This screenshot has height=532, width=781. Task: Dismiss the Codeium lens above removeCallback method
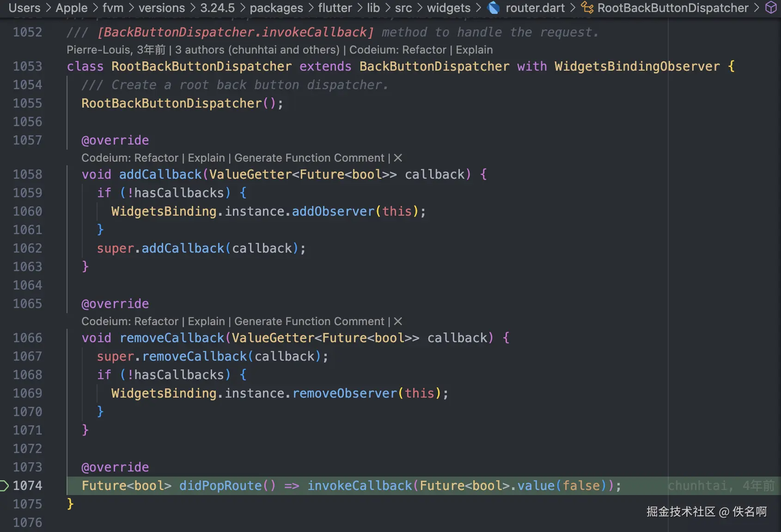coord(398,321)
